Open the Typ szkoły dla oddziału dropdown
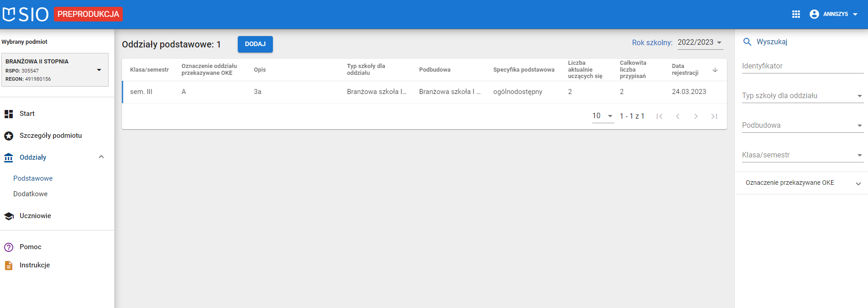 coord(802,96)
